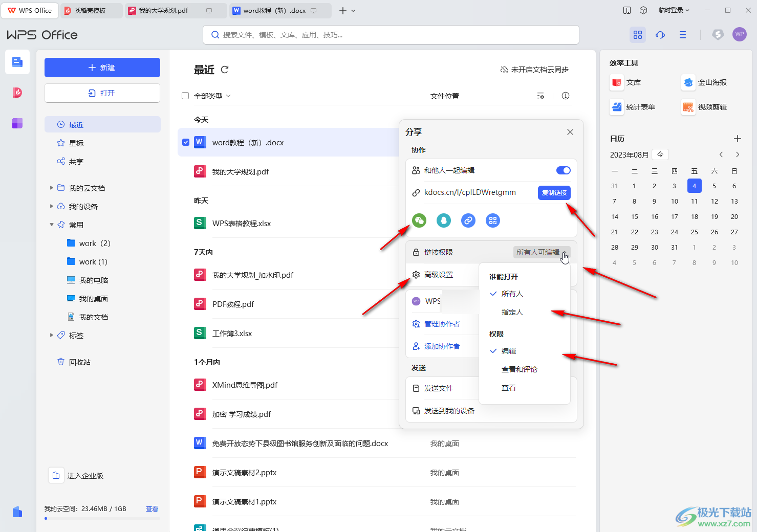Open 回收站 in sidebar
Image resolution: width=757 pixels, height=532 pixels.
(x=102, y=362)
